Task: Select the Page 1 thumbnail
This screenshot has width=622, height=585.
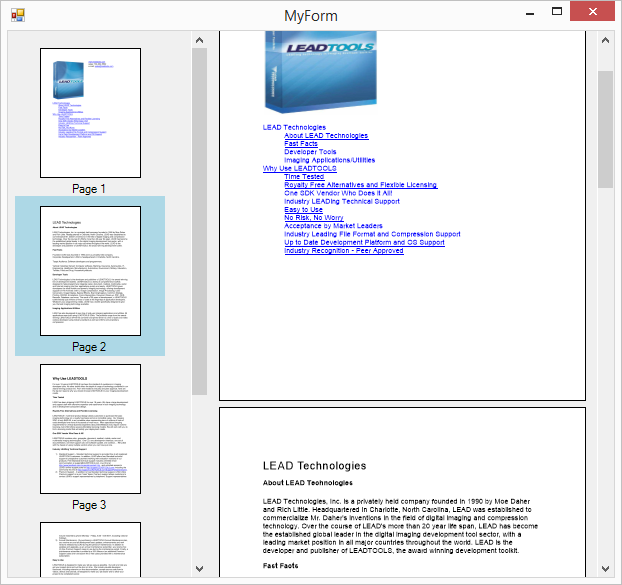Action: point(90,113)
